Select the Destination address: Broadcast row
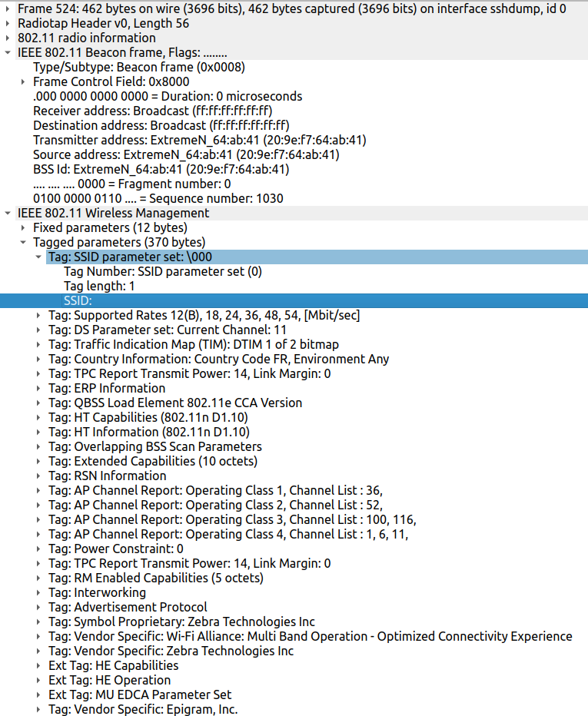 (294, 125)
